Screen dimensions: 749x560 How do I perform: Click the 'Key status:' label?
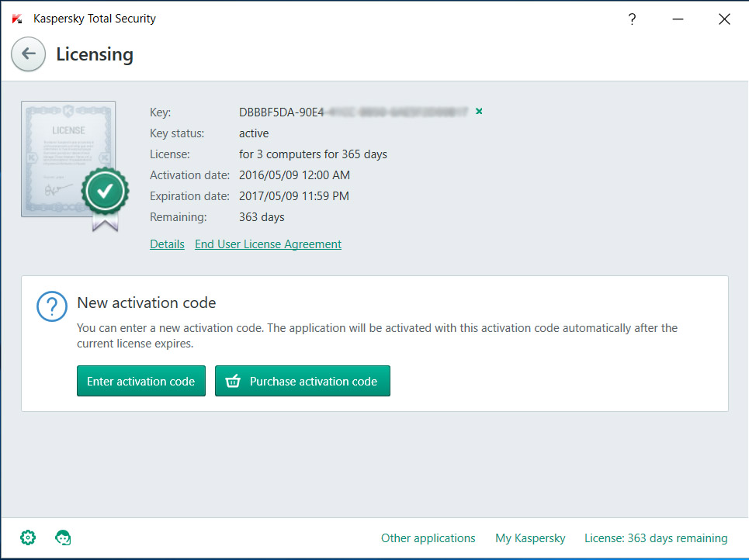[177, 133]
